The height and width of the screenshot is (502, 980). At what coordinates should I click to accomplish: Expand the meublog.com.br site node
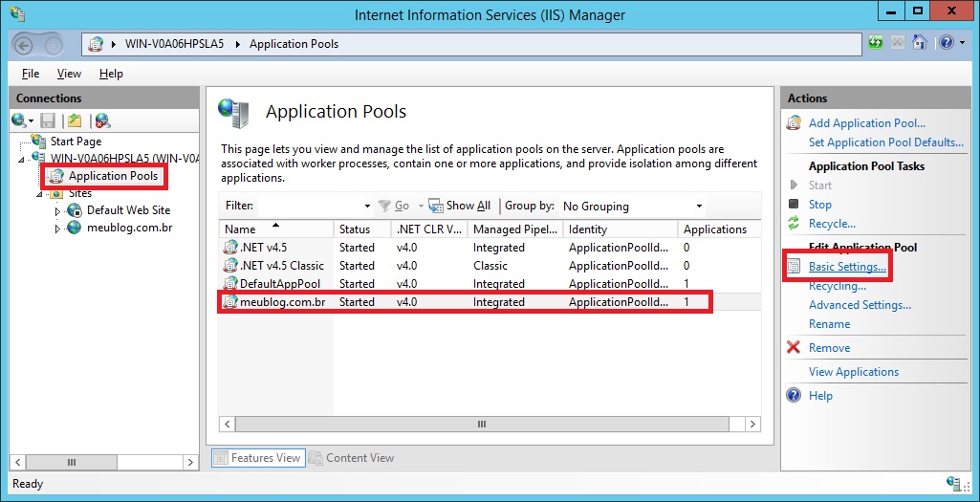coord(57,229)
